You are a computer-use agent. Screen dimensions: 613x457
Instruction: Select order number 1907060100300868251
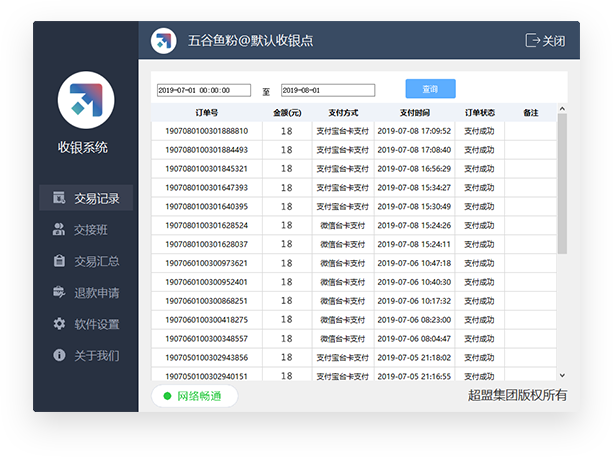coord(206,301)
